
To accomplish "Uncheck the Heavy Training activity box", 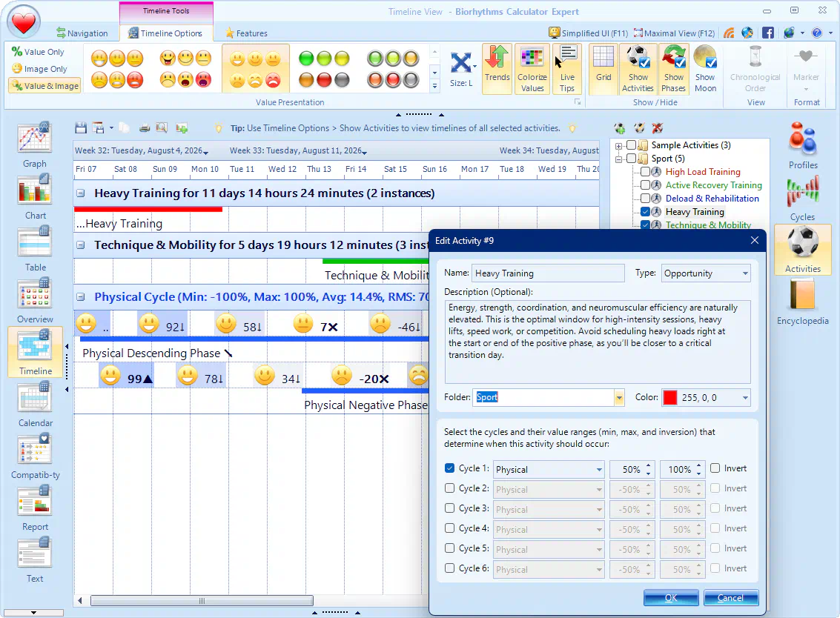I will point(645,212).
